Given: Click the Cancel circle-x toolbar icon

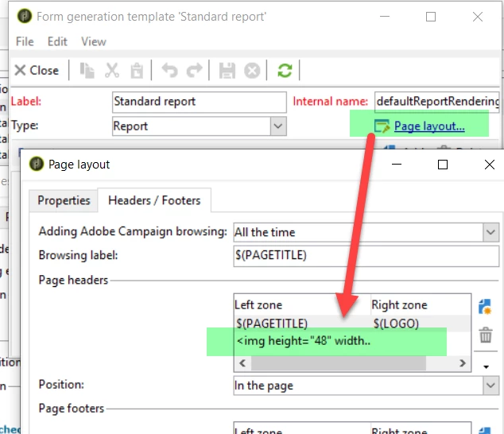Looking at the screenshot, I should point(252,71).
